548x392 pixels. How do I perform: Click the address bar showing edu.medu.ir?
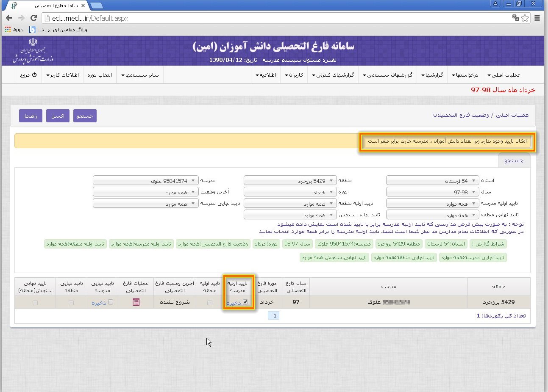point(275,18)
